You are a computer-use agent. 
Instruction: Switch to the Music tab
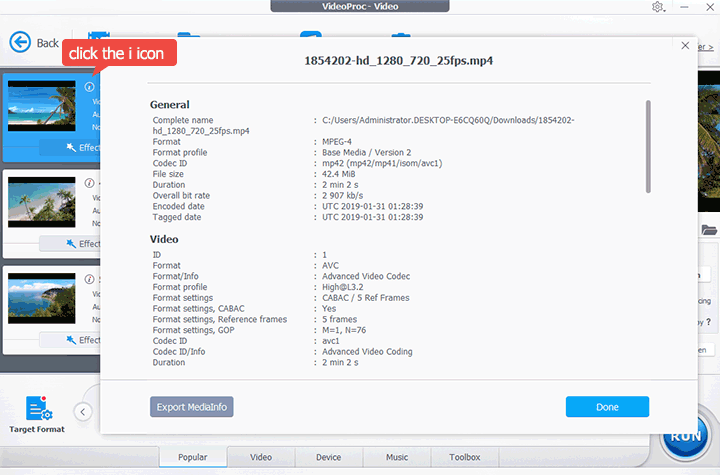click(397, 457)
